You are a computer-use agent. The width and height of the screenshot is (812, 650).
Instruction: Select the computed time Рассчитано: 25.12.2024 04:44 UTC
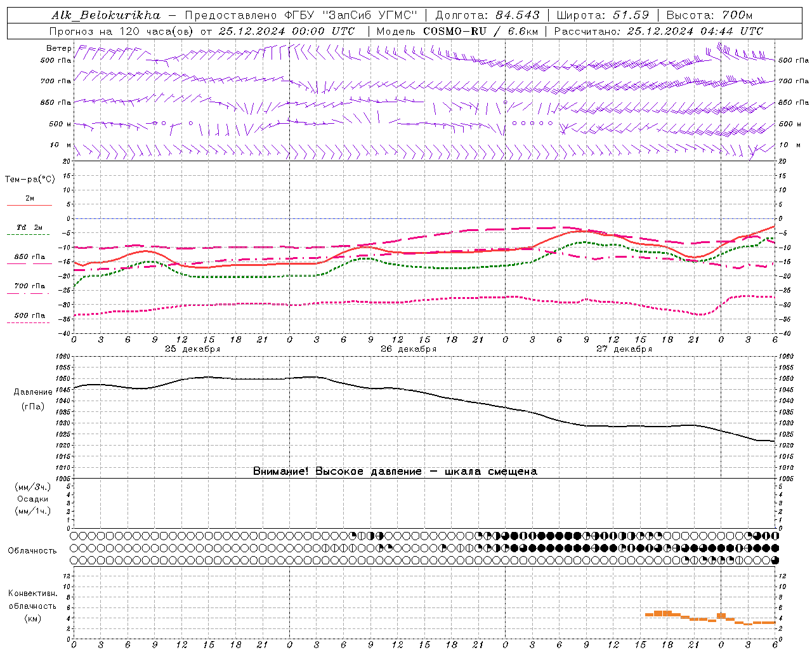click(x=658, y=31)
